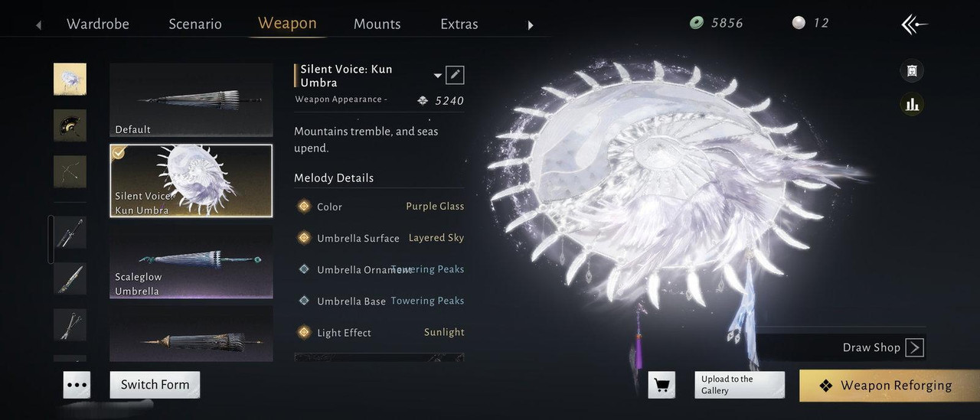Click the Switch Form button
This screenshot has width=980, height=420.
pos(155,385)
